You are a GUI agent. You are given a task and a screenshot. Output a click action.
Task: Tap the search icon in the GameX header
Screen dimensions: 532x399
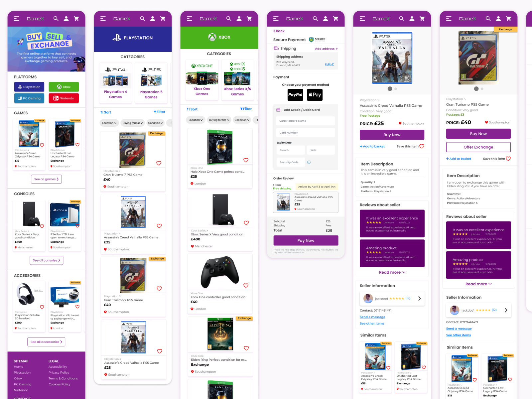[x=56, y=19]
